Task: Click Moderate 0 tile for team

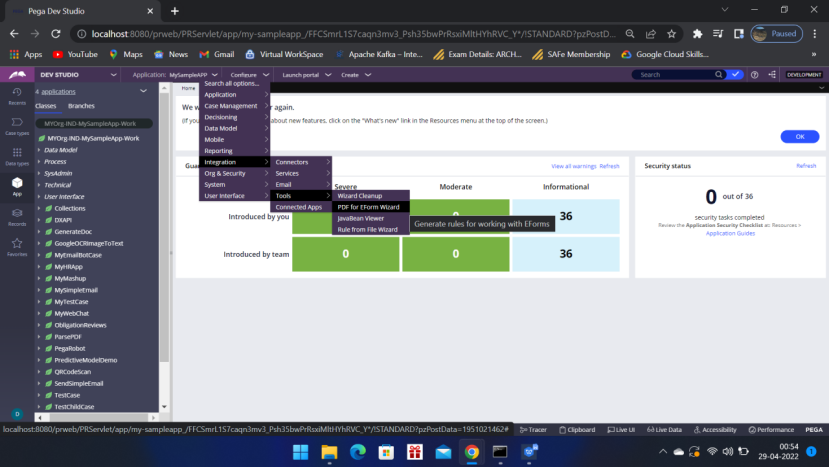Action: (x=456, y=254)
